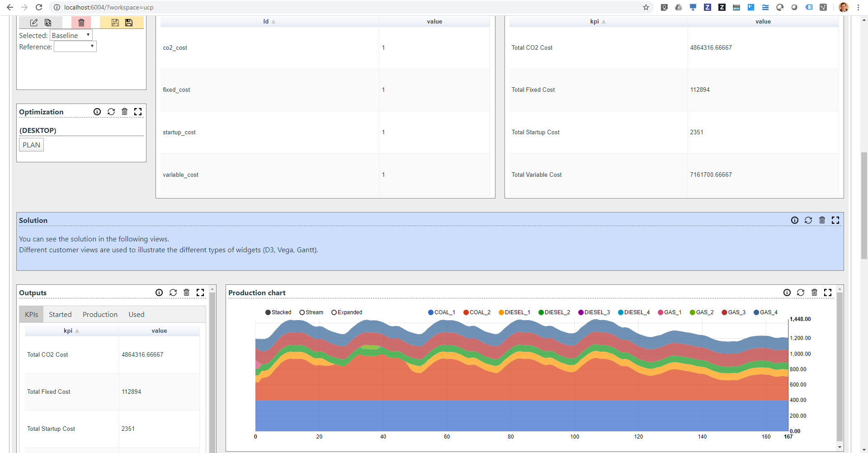Switch to the KPIs tab in Outputs
Screen dimensions: 868x453
click(x=32, y=315)
